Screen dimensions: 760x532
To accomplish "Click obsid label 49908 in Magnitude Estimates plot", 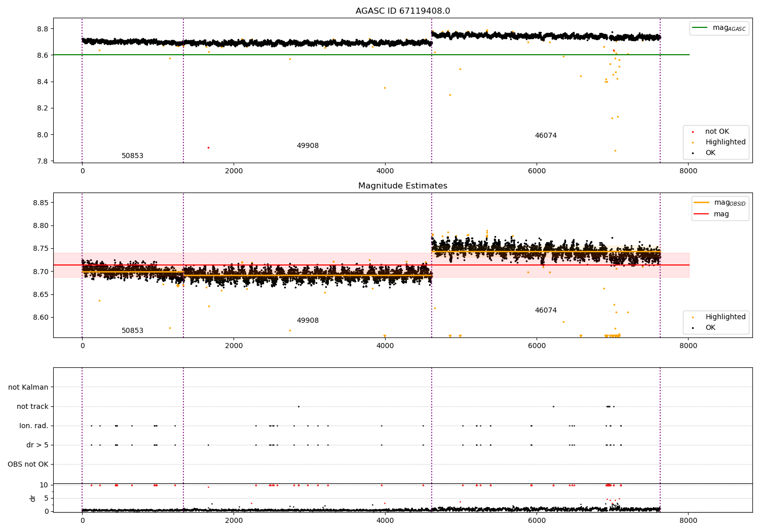I will (308, 321).
